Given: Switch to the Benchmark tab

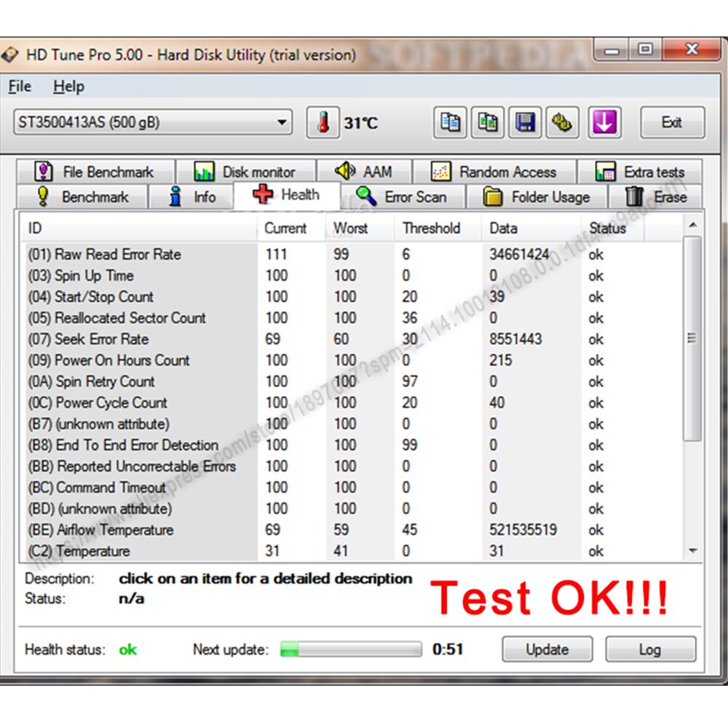Looking at the screenshot, I should coord(83,197).
